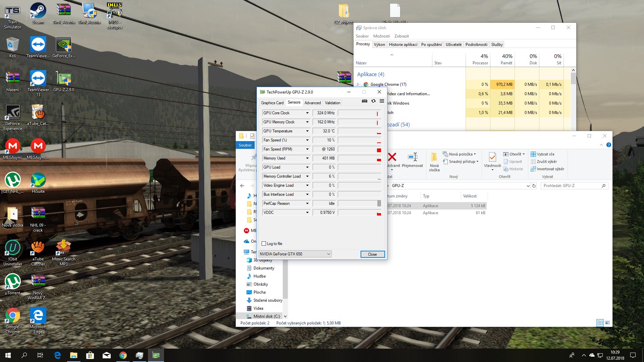Open Vlastnosti properties in Explorer ribbon
The height and width of the screenshot is (362, 644).
tap(492, 161)
